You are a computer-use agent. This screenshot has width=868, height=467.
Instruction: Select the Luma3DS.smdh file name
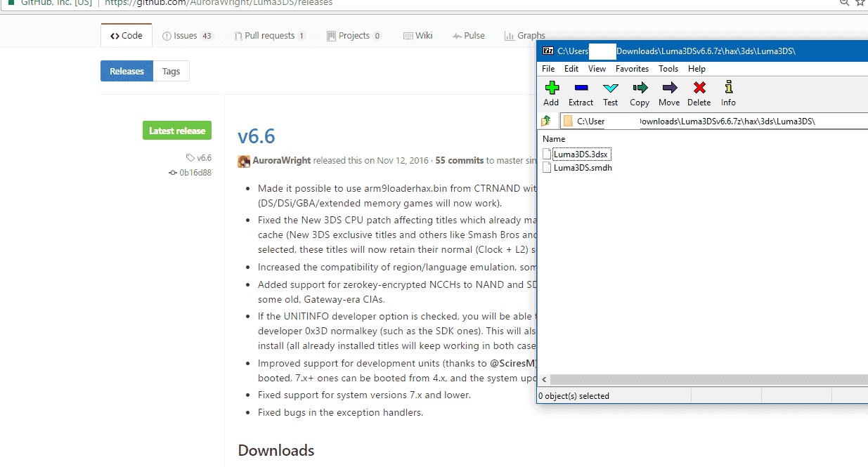coord(583,168)
